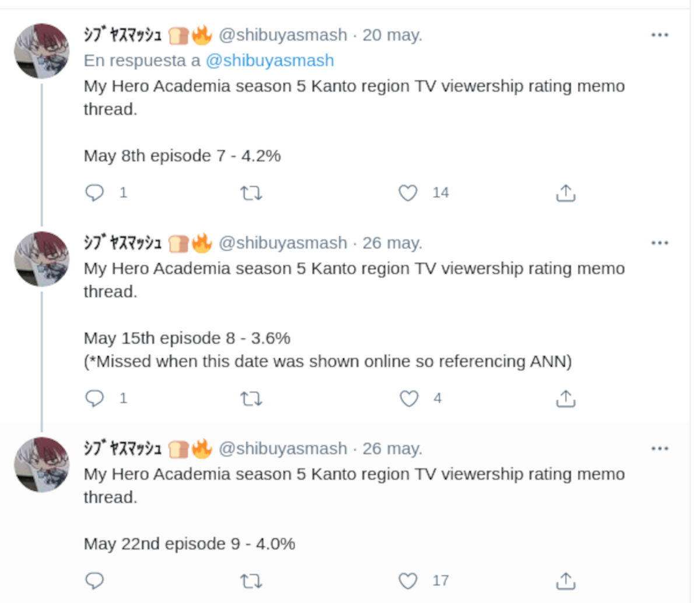The height and width of the screenshot is (603, 700).
Task: Open the @shibuyasmash mention link
Action: pyautogui.click(x=269, y=60)
